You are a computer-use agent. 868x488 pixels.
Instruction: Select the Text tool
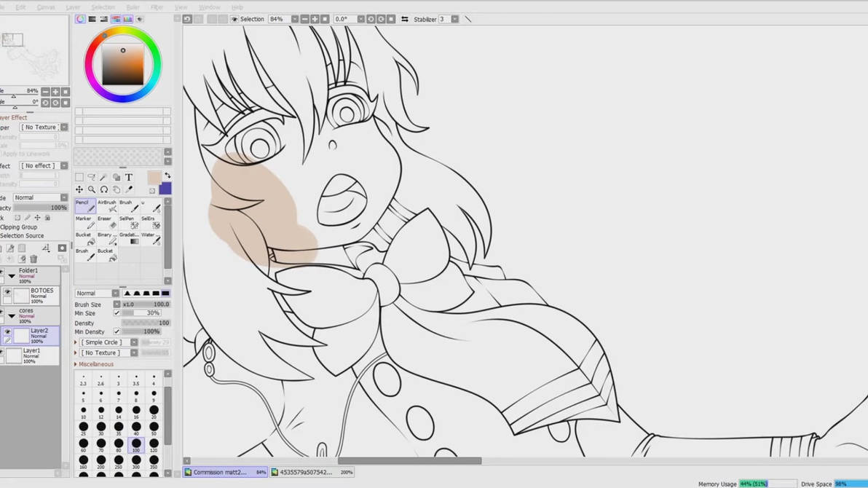click(129, 177)
